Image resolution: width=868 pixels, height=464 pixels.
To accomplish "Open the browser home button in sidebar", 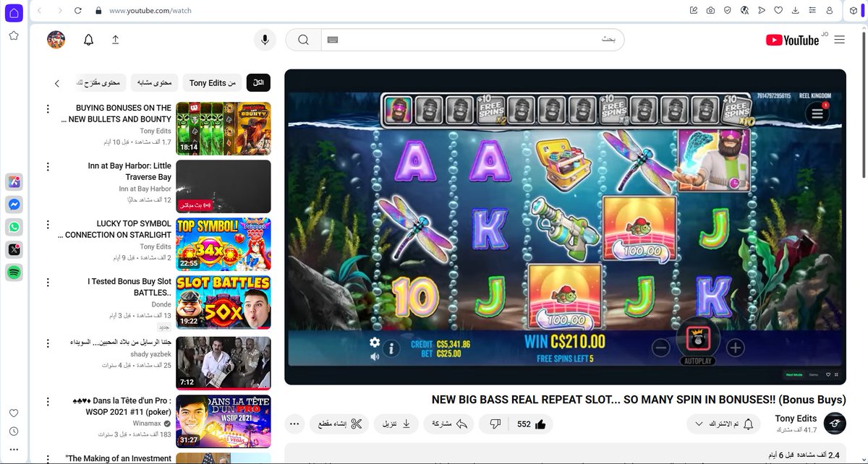I will coord(14,12).
